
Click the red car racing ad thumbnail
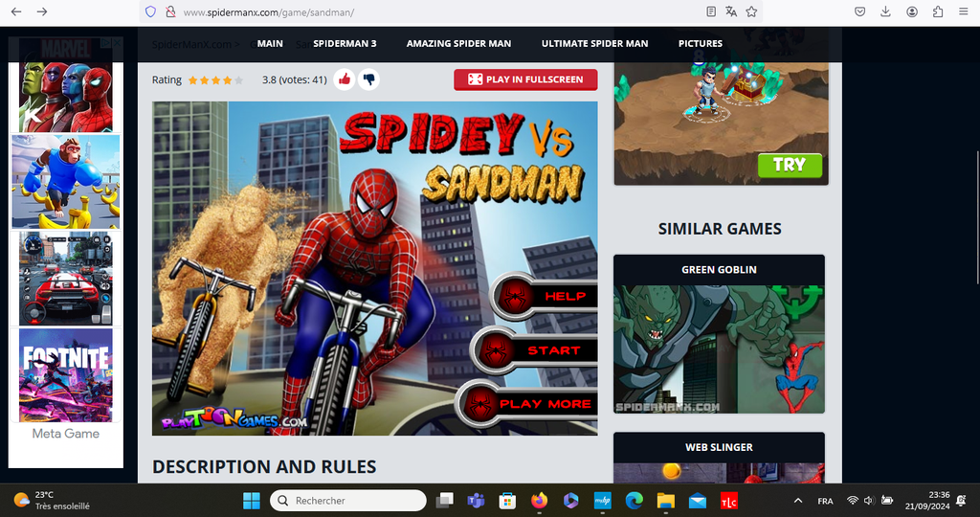[x=66, y=279]
